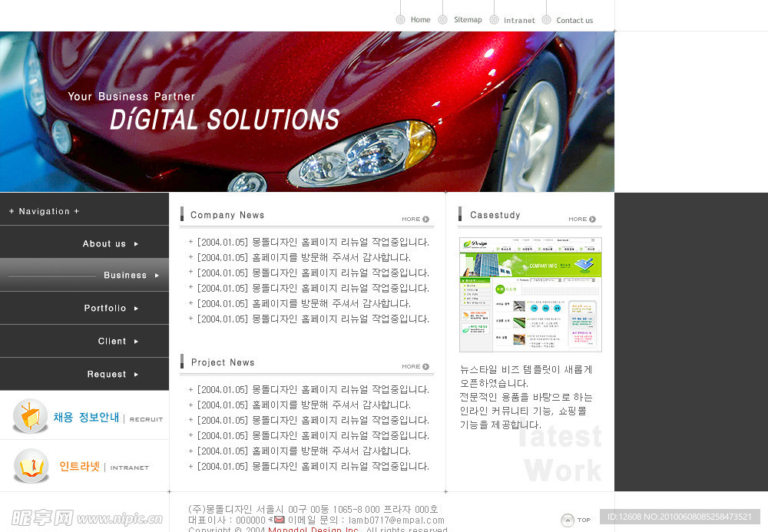Click the circle icon beside Home
The image size is (768, 532).
(400, 20)
